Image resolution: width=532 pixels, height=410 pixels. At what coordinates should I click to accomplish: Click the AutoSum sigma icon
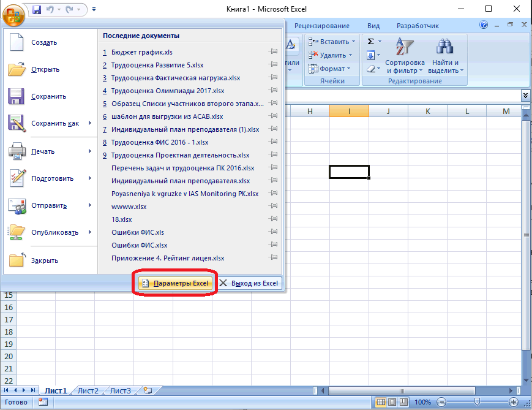pyautogui.click(x=371, y=42)
